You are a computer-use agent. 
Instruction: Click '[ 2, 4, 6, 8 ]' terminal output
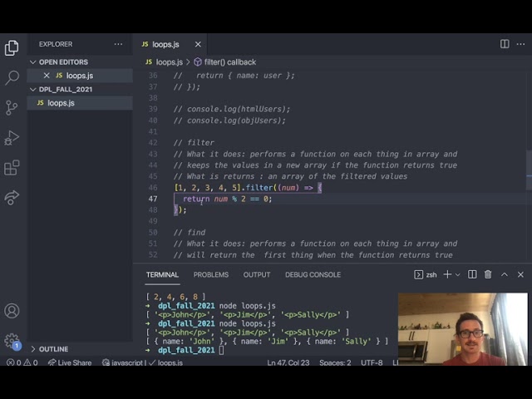(x=175, y=297)
